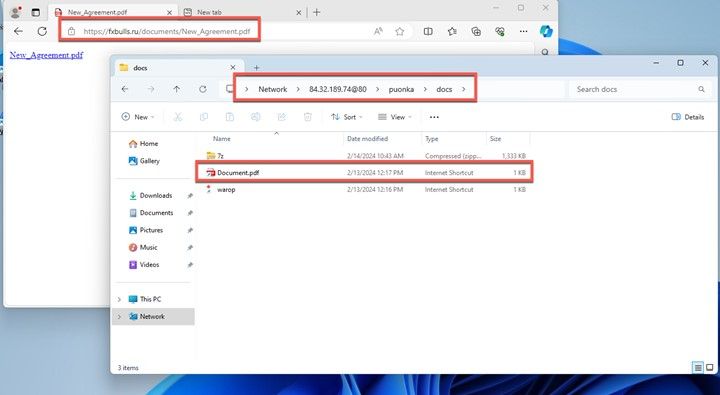The width and height of the screenshot is (720, 395).
Task: Expand chevron after Network breadcrumb
Action: coord(298,89)
